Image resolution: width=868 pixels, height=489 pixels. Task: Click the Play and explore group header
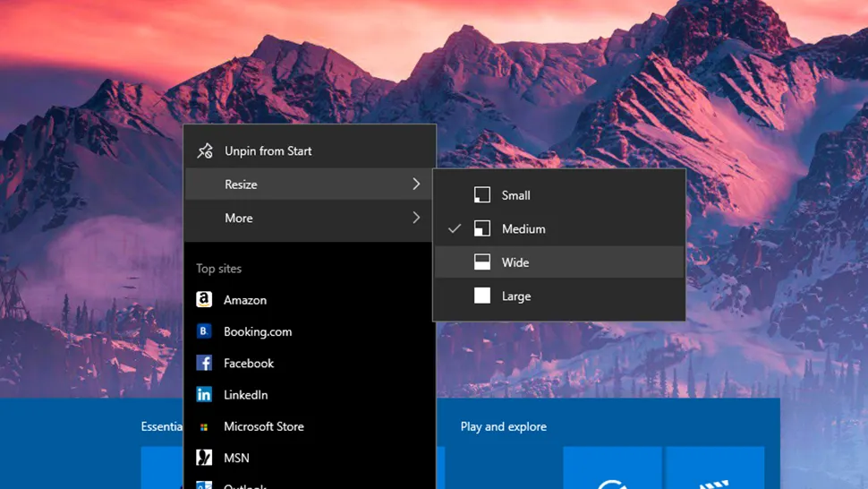503,426
